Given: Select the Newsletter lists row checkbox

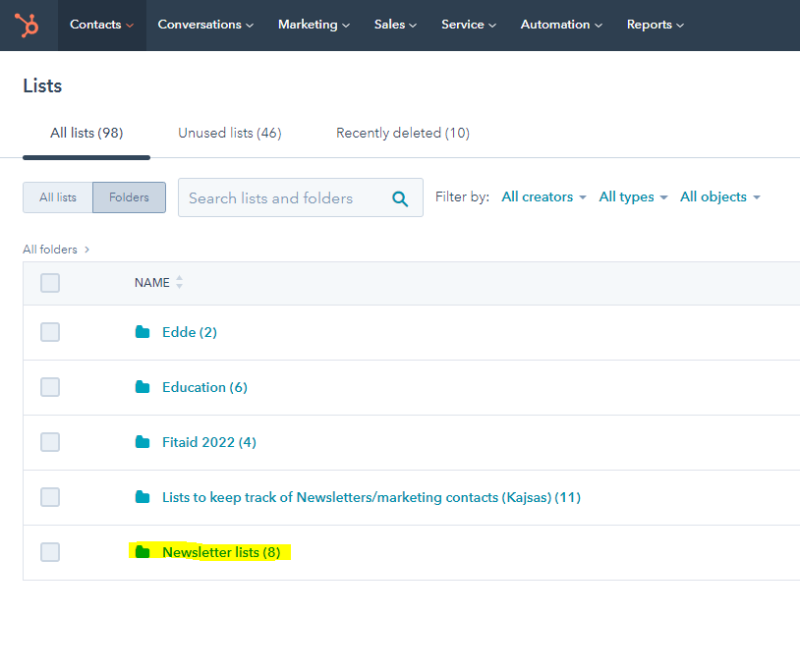Looking at the screenshot, I should pyautogui.click(x=50, y=552).
